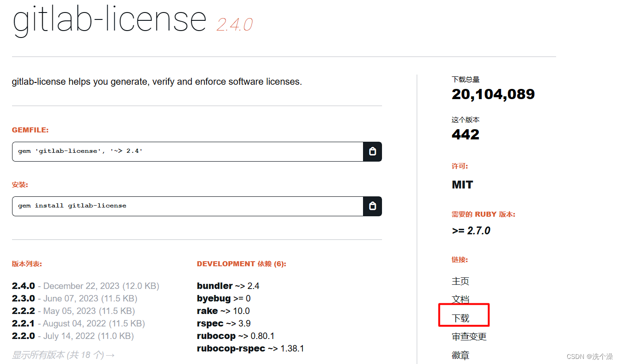The image size is (620, 364).
Task: Click the required Ruby version >= 2.7.0
Action: click(x=471, y=231)
